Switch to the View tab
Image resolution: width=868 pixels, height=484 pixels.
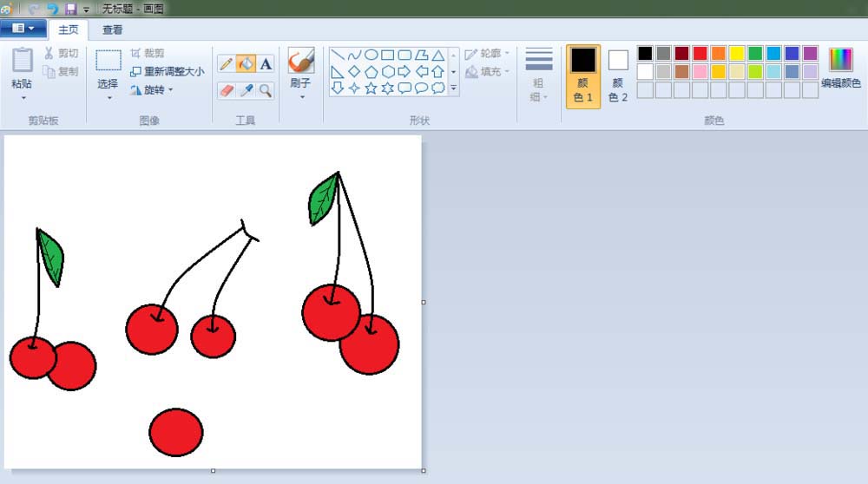click(x=112, y=29)
